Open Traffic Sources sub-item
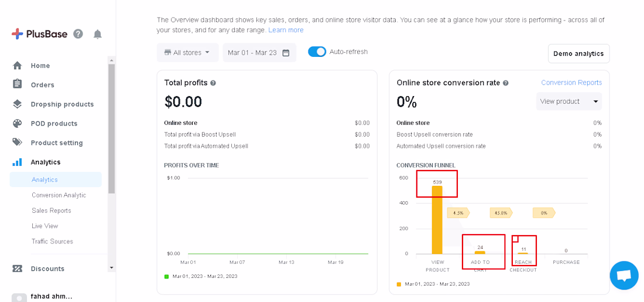The width and height of the screenshot is (644, 302). point(52,241)
